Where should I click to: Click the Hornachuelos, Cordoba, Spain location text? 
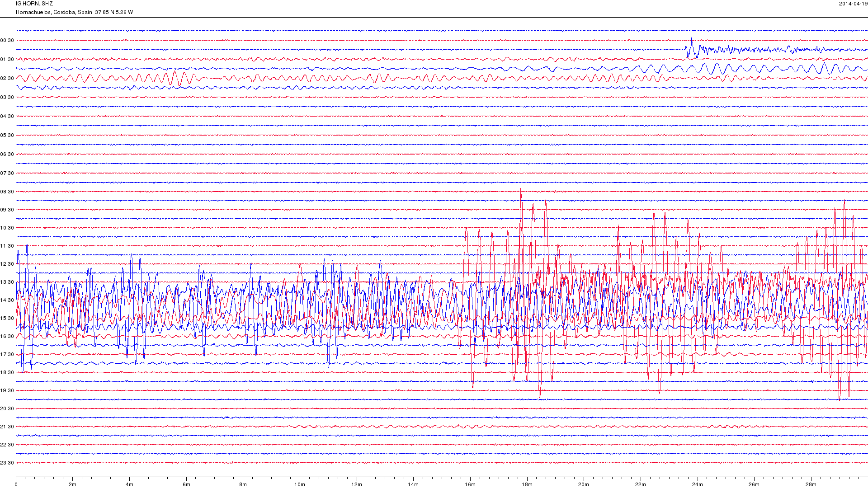click(54, 12)
